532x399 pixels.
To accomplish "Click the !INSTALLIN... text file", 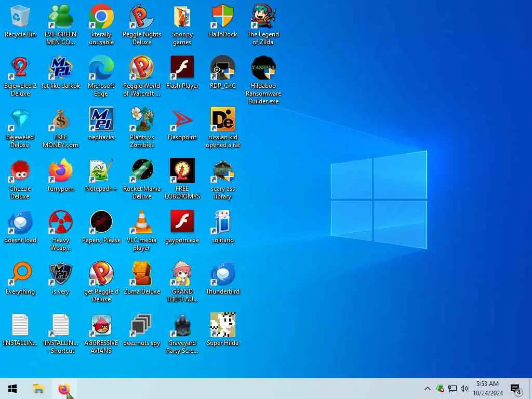I will coord(20,330).
